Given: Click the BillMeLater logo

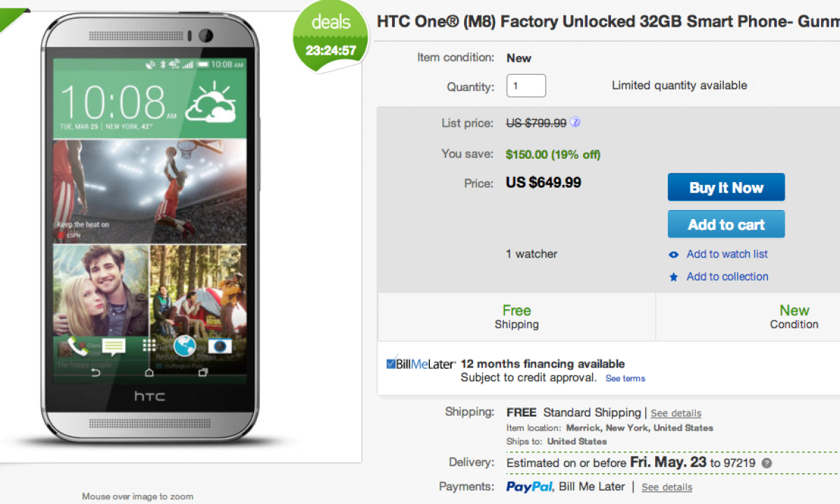Looking at the screenshot, I should pos(421,364).
